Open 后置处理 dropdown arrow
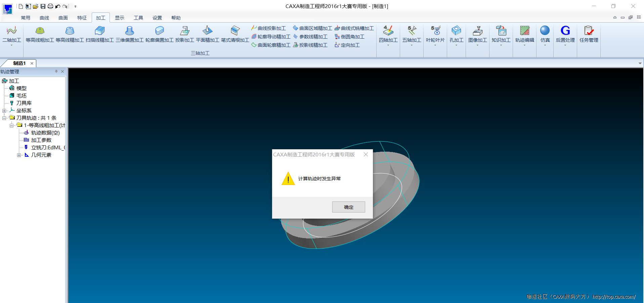Screen dimensions: 644x303 [x=565, y=45]
